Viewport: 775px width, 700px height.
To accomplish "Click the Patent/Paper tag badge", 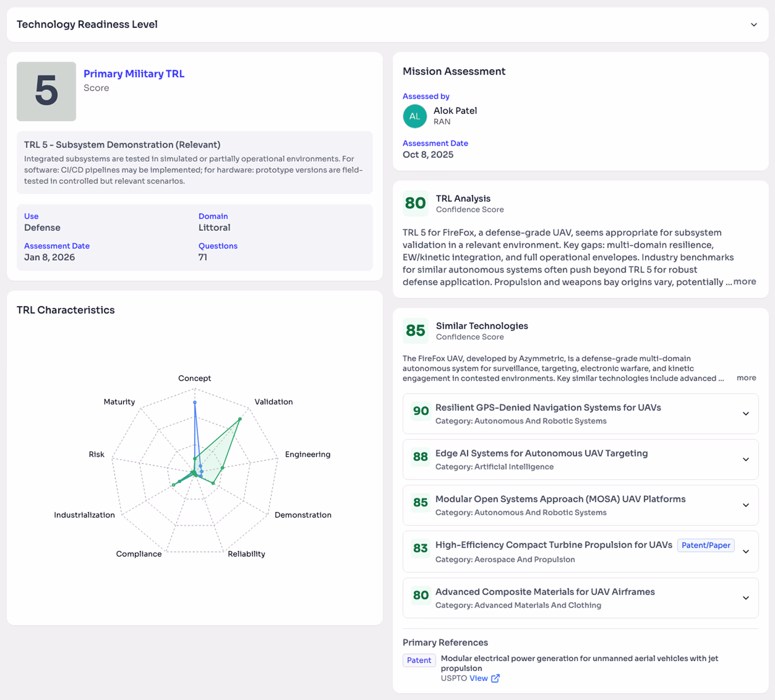I will tap(706, 545).
